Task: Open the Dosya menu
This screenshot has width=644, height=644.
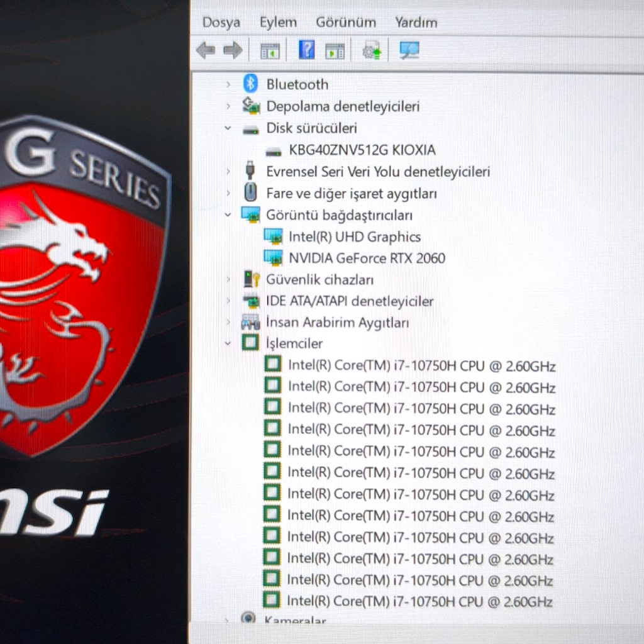Action: coord(221,22)
